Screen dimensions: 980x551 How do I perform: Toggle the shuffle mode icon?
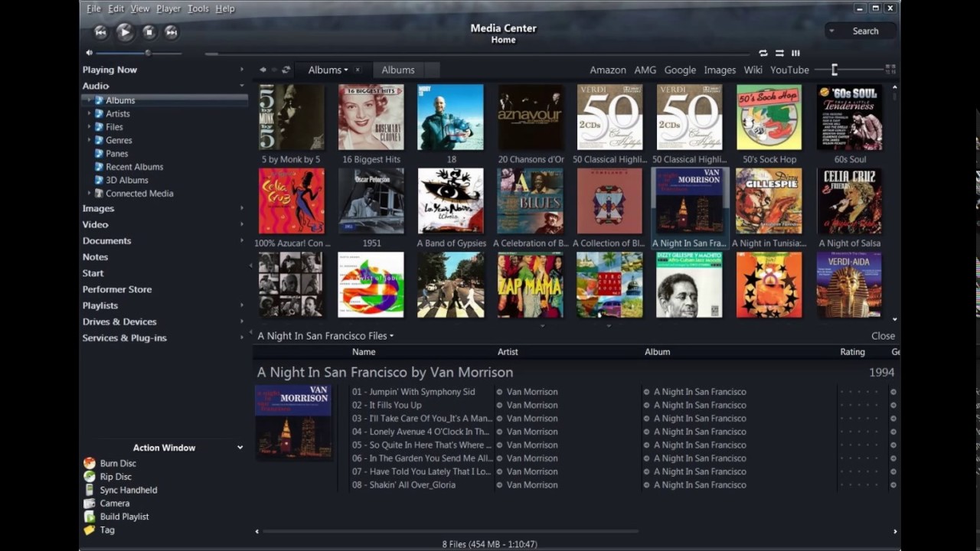(x=779, y=53)
